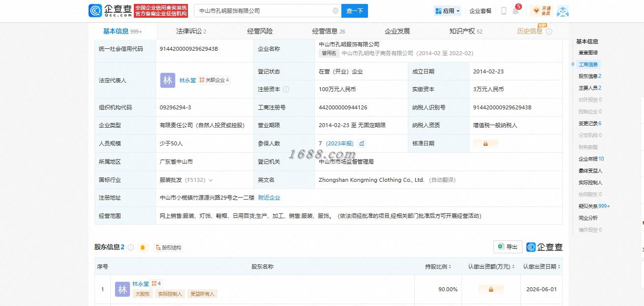This screenshot has height=306, width=644.
Task: Click 基本信息 heading in sidebar
Action: [x=587, y=41]
